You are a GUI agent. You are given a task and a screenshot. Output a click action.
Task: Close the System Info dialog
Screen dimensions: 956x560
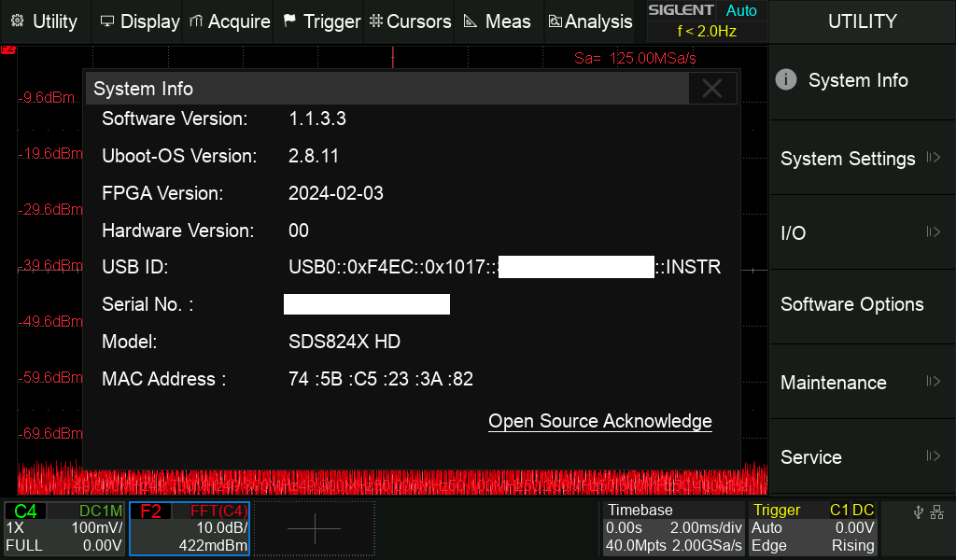(x=712, y=89)
